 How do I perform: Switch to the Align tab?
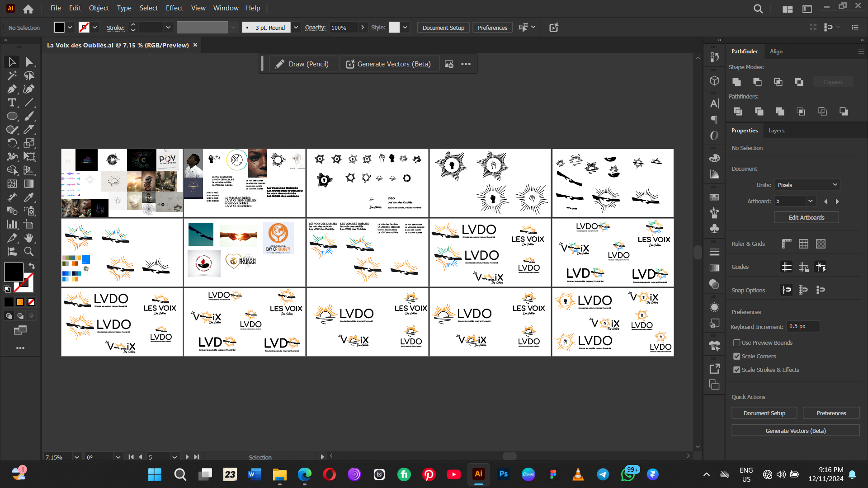(x=776, y=52)
